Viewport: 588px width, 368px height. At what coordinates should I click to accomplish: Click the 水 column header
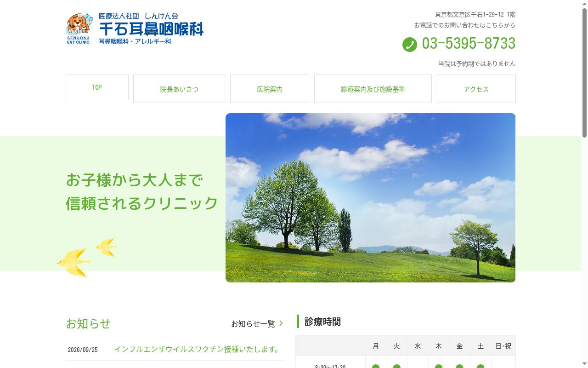click(x=418, y=346)
